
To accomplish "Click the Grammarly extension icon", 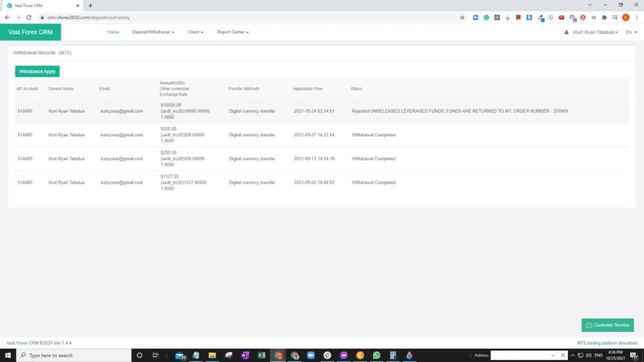I will (486, 17).
